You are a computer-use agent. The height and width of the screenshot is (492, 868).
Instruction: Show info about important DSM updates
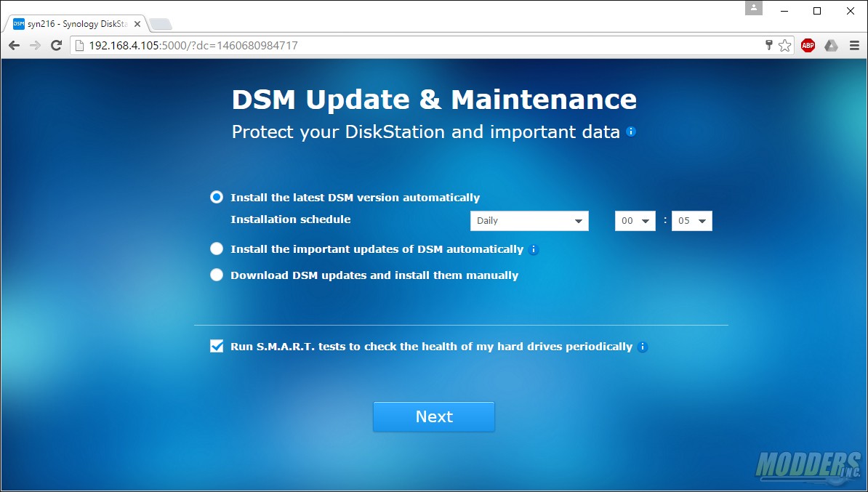[533, 249]
